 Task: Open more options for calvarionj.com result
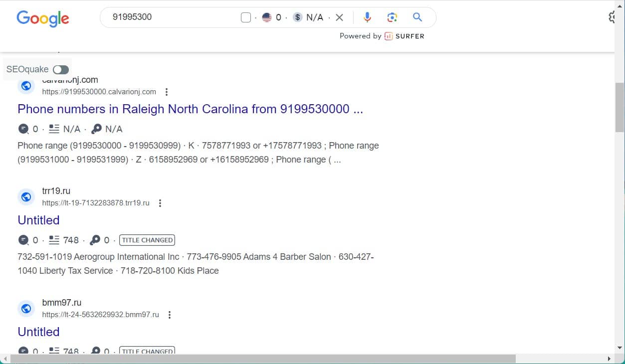pyautogui.click(x=167, y=92)
